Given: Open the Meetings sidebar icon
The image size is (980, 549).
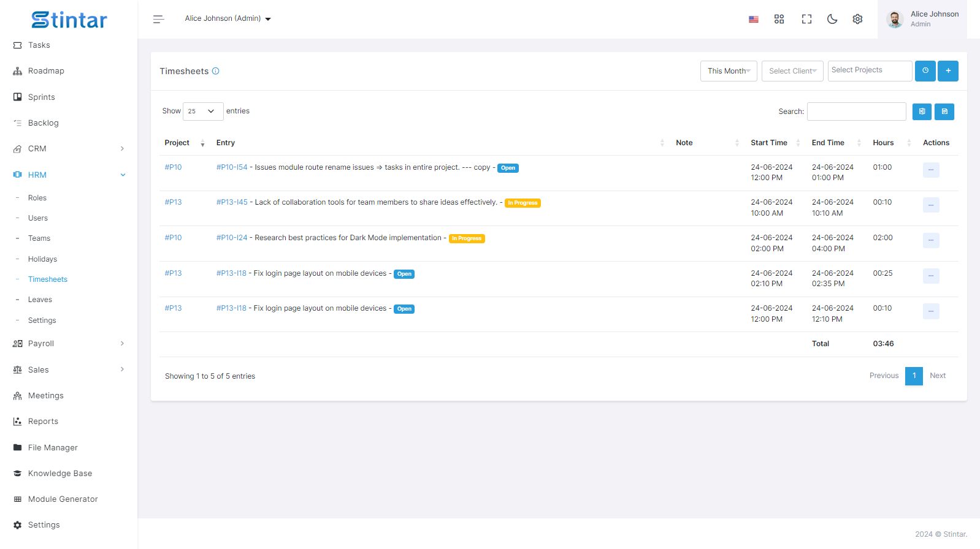Looking at the screenshot, I should (17, 396).
